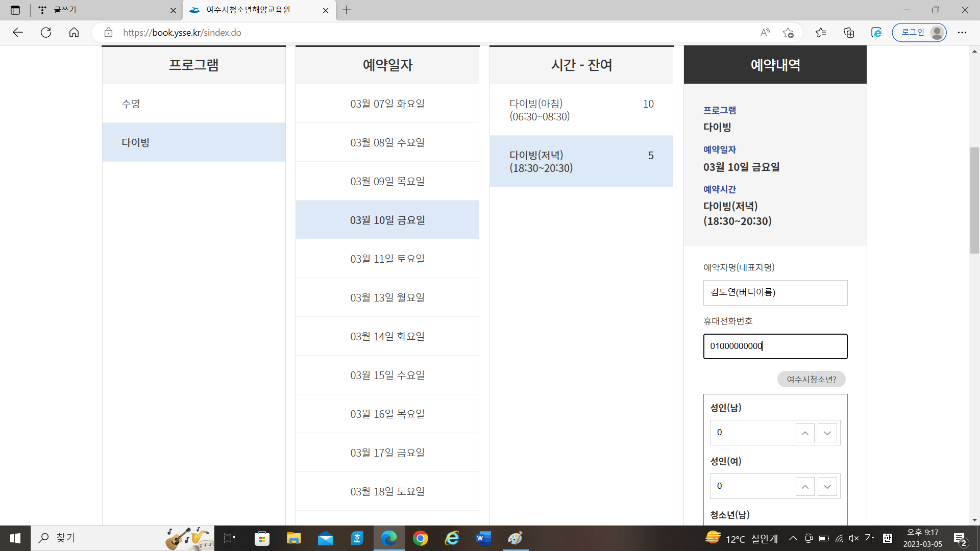This screenshot has height=551, width=980.
Task: Toggle the 한 Korean IME indicator
Action: pos(888,538)
